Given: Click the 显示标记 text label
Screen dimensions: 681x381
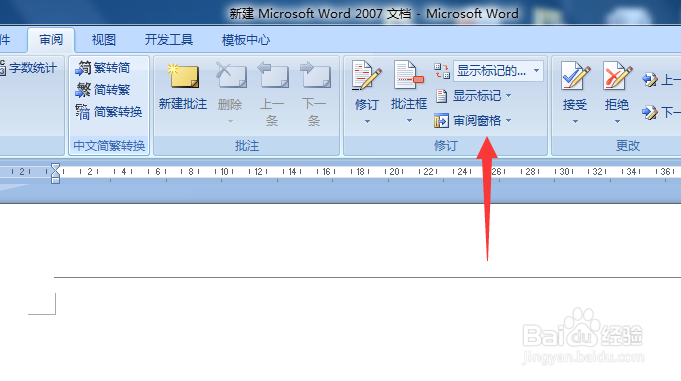Looking at the screenshot, I should [x=477, y=96].
